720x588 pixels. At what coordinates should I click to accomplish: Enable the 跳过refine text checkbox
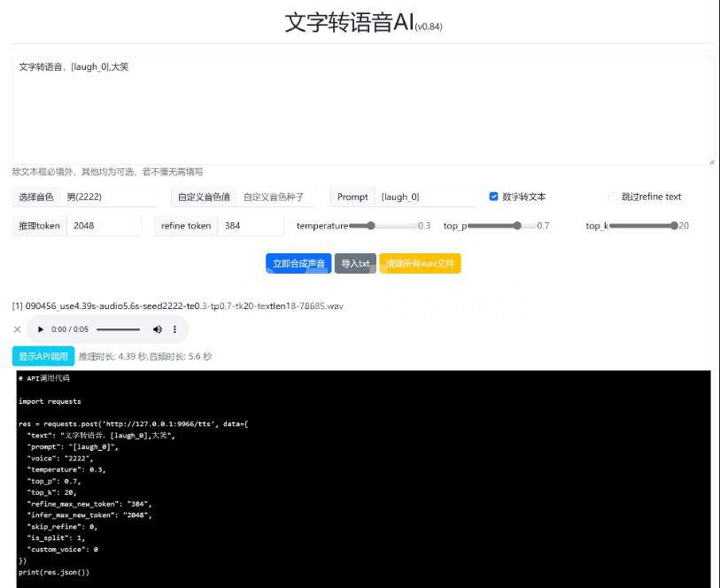pyautogui.click(x=613, y=197)
